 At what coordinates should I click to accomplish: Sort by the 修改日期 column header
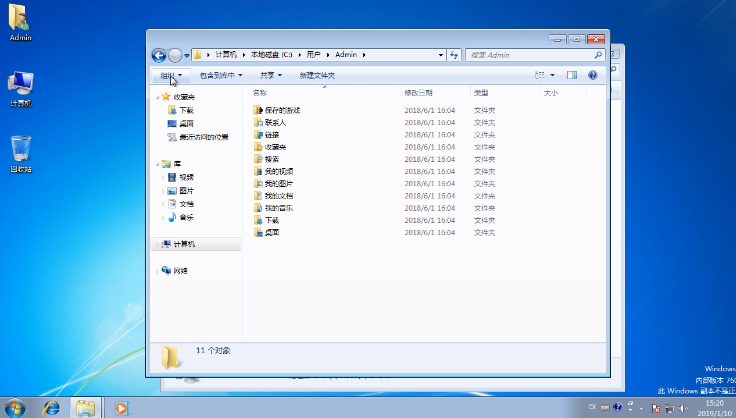[x=418, y=92]
